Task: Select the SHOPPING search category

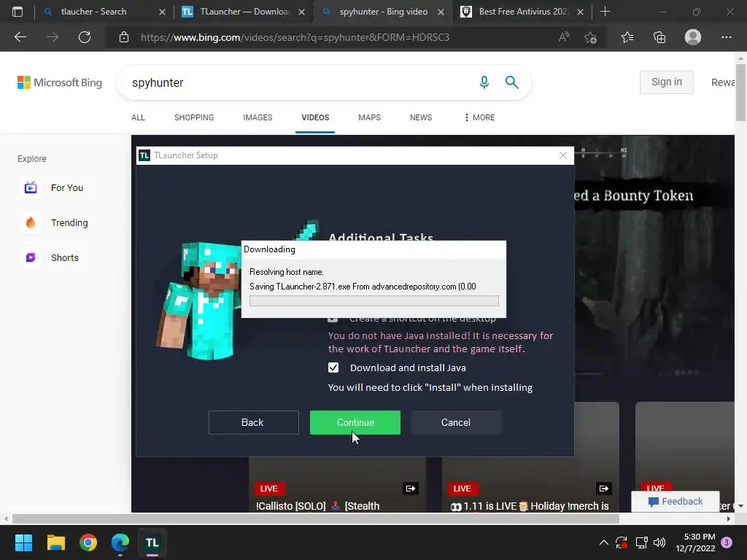Action: (x=194, y=117)
